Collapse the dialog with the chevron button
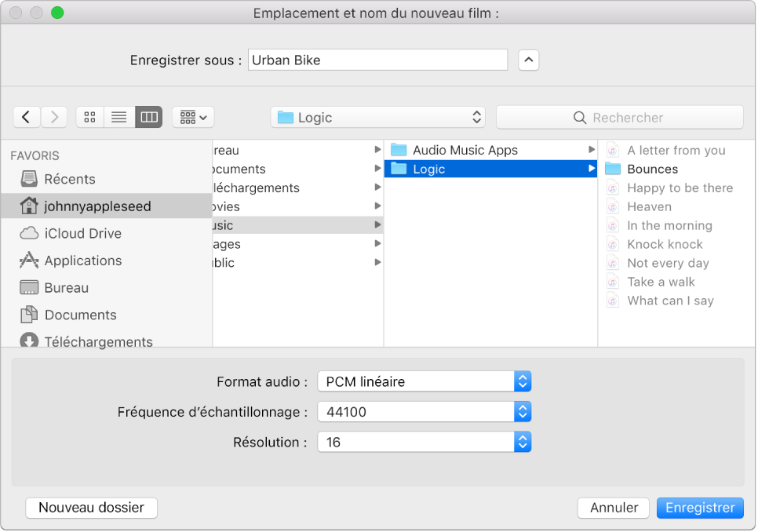 529,60
